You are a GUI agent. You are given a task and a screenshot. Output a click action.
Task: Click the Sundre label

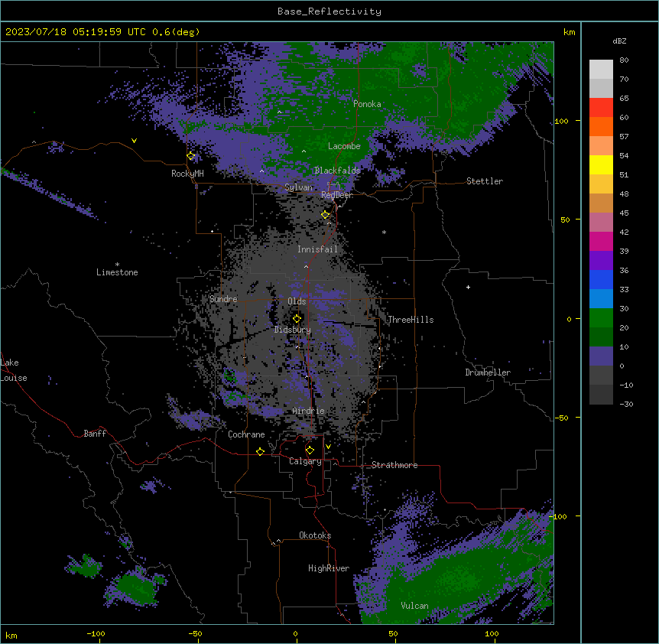223,299
